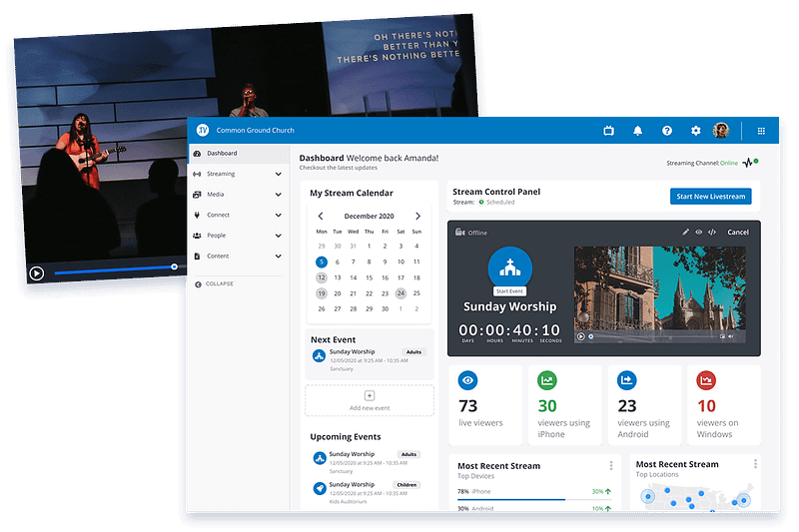Collapse the sidebar

pyautogui.click(x=214, y=284)
